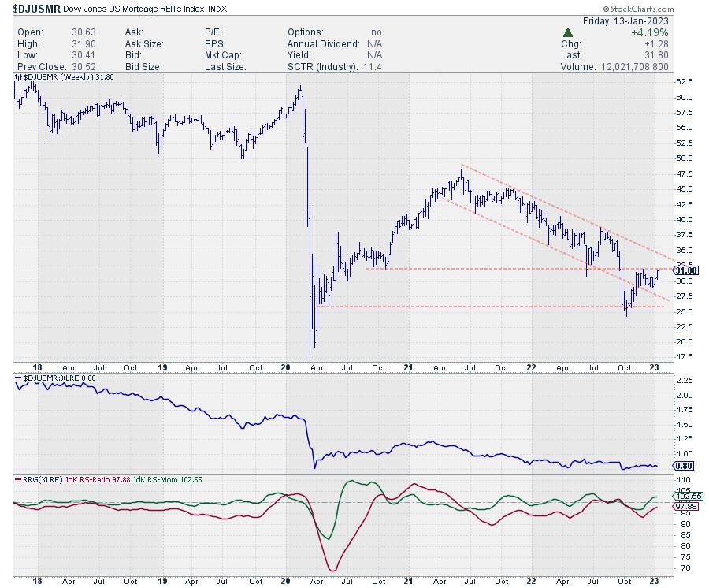709x588 pixels.
Task: Click the +4.19% percent change value
Action: [649, 32]
